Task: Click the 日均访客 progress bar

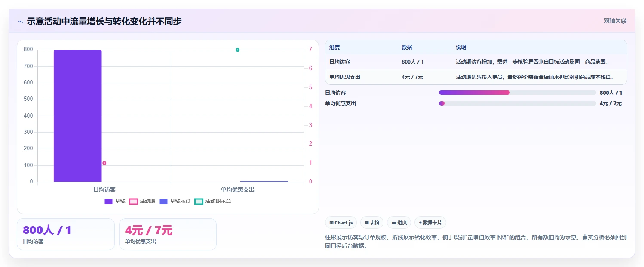Action: [517, 93]
